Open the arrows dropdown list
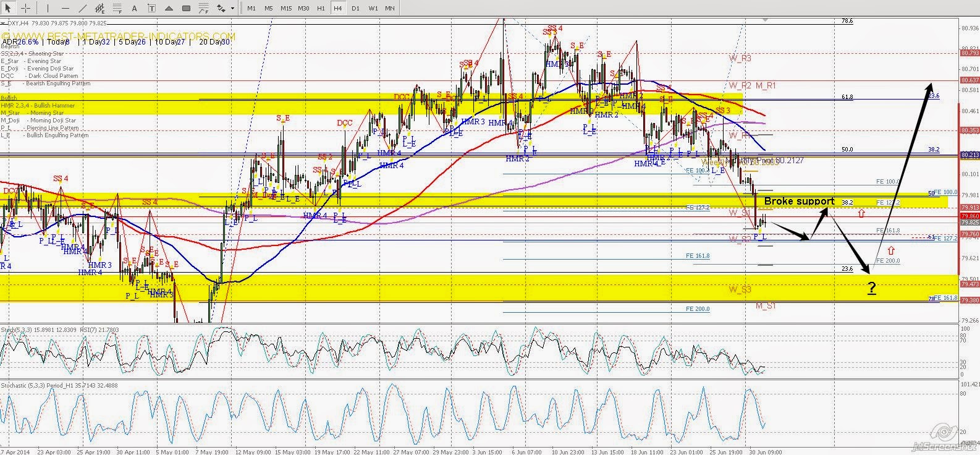The height and width of the screenshot is (455, 980). [232, 8]
